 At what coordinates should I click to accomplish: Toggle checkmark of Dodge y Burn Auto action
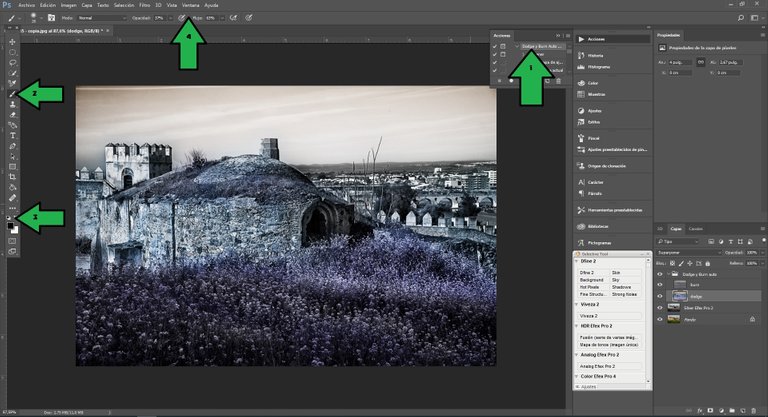[495, 47]
